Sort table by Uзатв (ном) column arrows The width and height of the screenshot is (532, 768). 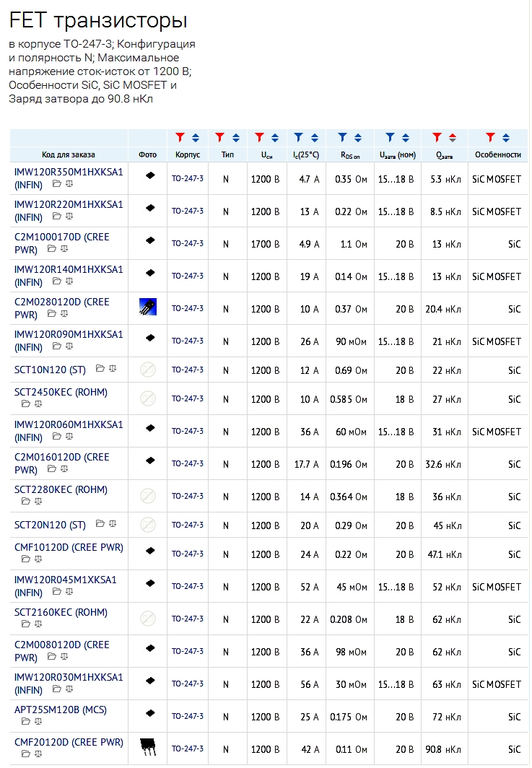pyautogui.click(x=406, y=138)
